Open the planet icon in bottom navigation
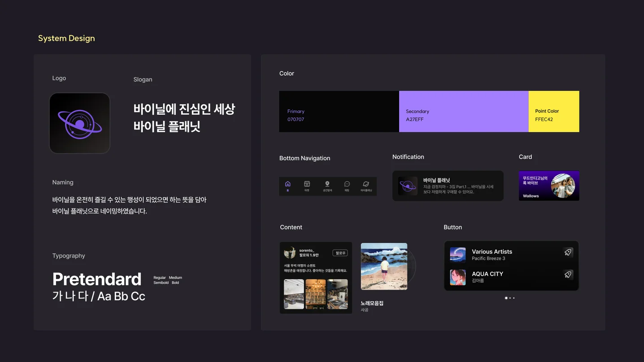 click(x=366, y=184)
